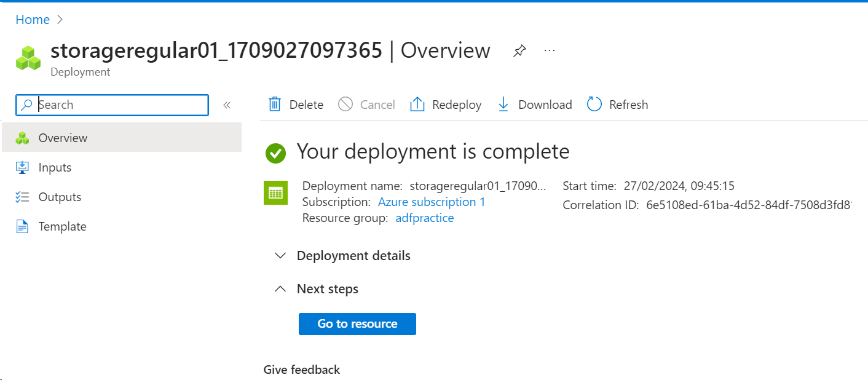Click the Refresh icon
The image size is (868, 380).
[593, 104]
